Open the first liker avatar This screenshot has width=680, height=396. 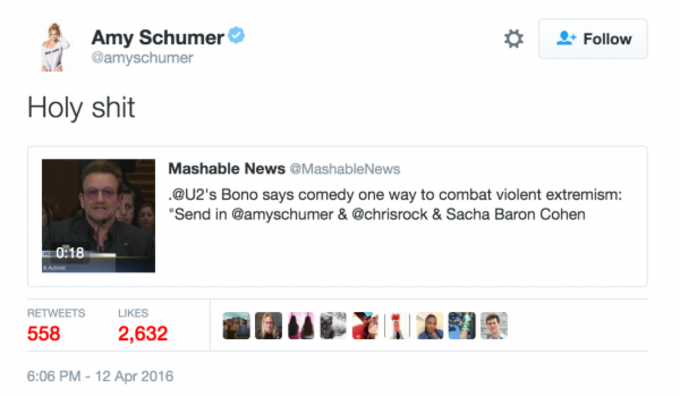(x=236, y=325)
